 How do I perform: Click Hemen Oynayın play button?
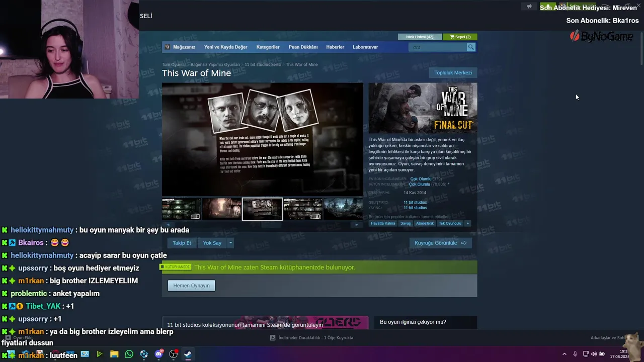tap(191, 286)
